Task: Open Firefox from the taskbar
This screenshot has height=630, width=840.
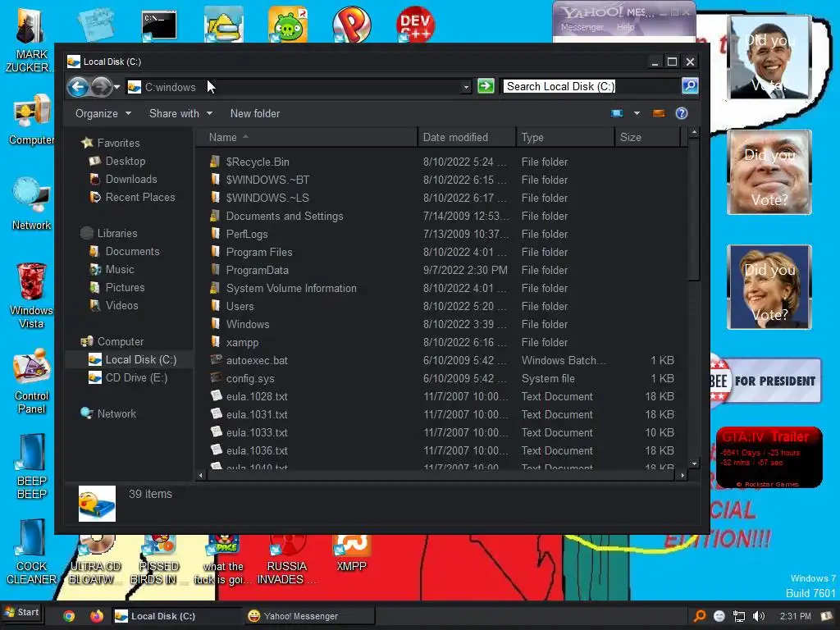Action: 97,616
